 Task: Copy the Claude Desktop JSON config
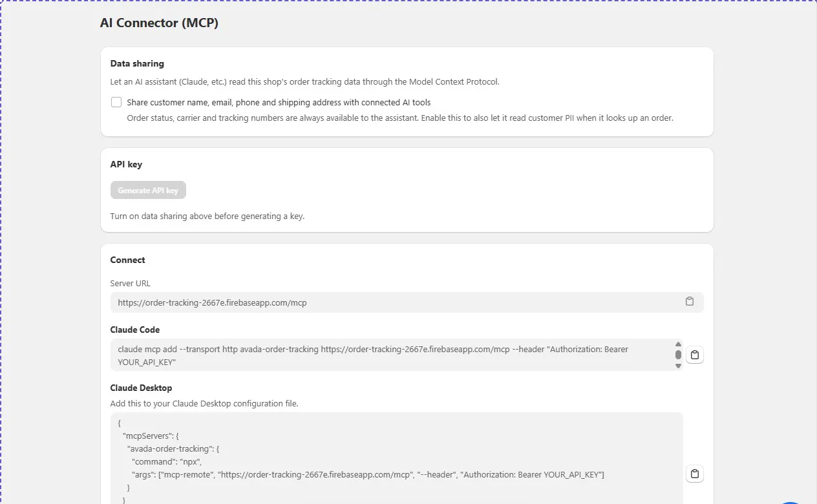[x=695, y=474]
